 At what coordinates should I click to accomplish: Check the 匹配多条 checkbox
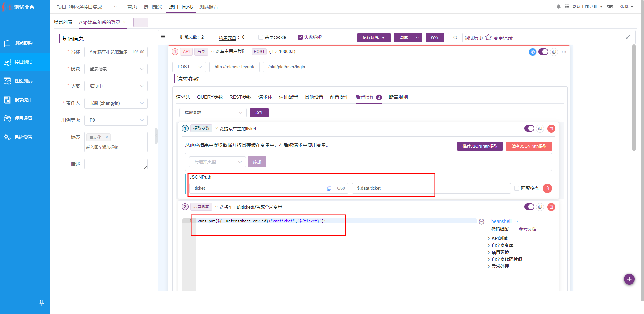click(517, 188)
